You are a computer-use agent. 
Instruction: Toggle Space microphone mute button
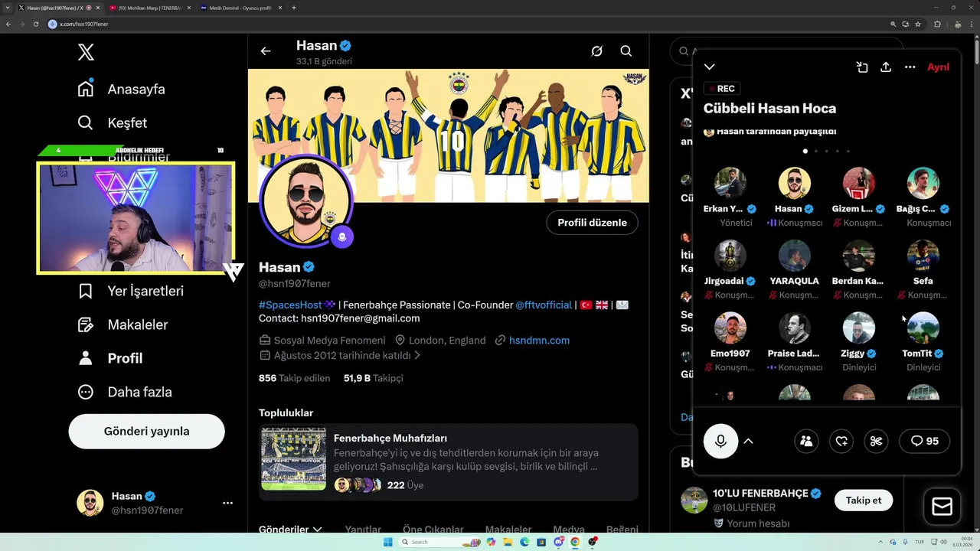[x=720, y=441]
